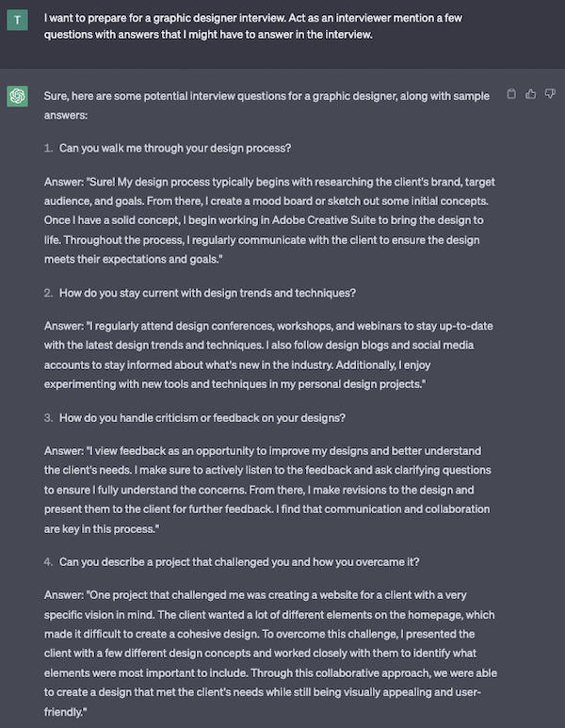Screen dimensions: 565x728
Task: Click the answer beginning 'Sure! My design process'
Action: click(269, 220)
